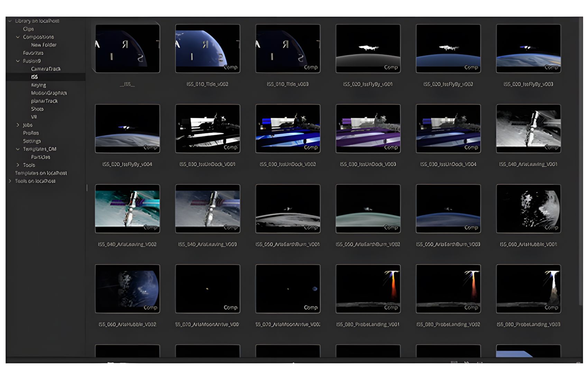The height and width of the screenshot is (380, 588).
Task: Collapse the Library on localhost tree node
Action: click(x=10, y=21)
